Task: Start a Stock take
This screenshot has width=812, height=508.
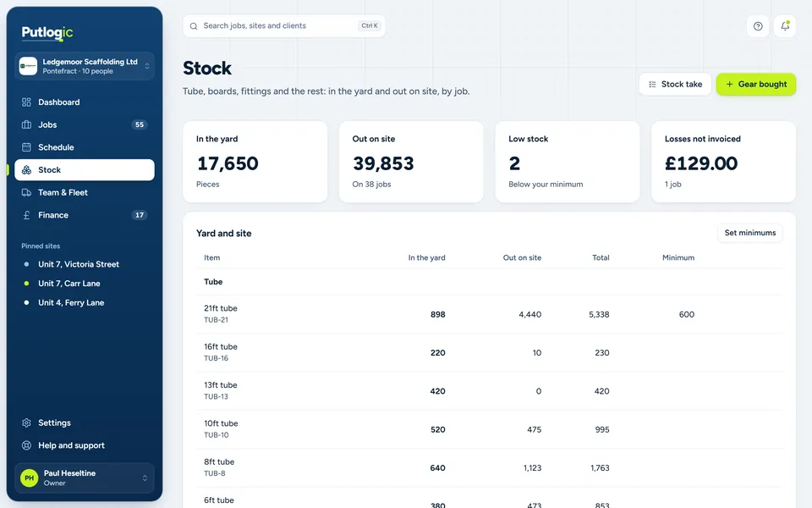Action: pyautogui.click(x=675, y=84)
